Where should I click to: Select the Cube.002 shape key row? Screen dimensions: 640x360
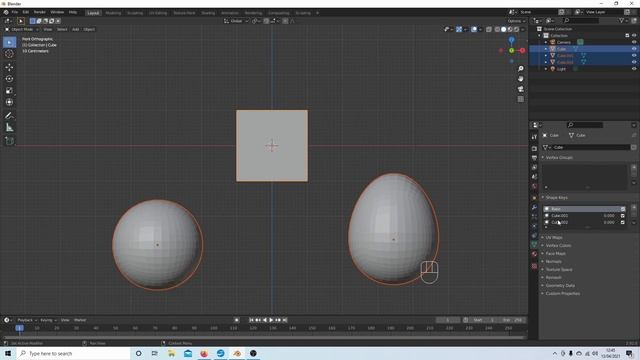pos(584,222)
